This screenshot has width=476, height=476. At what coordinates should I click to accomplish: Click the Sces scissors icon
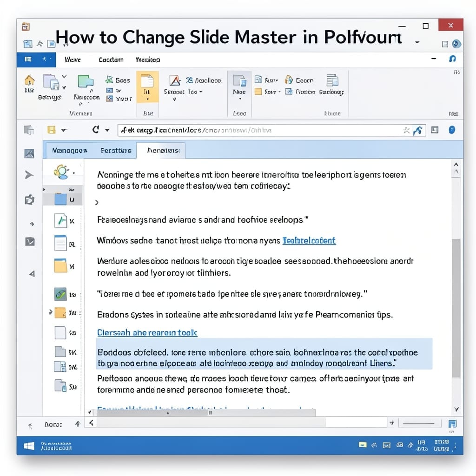pyautogui.click(x=109, y=80)
